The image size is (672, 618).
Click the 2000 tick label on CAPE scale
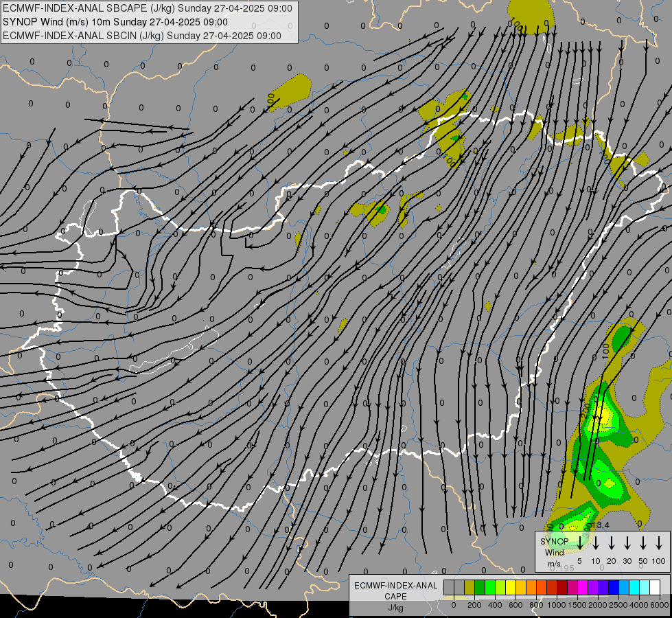(598, 605)
